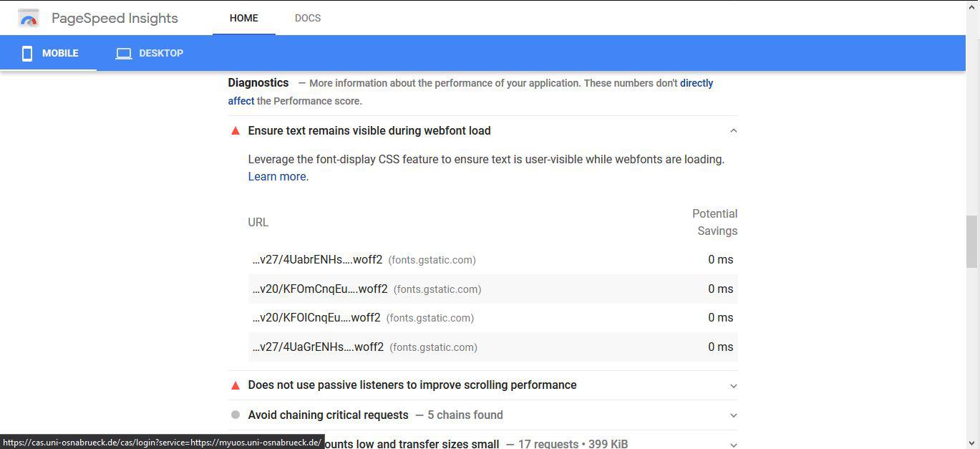Click 'Does not use passive listeners' audit title
Screen dimensions: 980x449
click(x=412, y=385)
